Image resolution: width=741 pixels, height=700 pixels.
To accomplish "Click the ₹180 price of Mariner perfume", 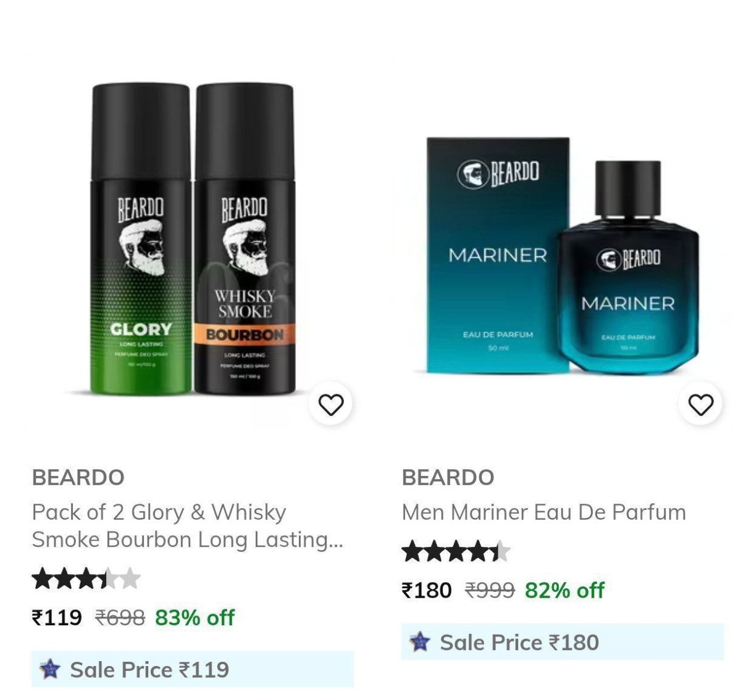I will tap(427, 590).
